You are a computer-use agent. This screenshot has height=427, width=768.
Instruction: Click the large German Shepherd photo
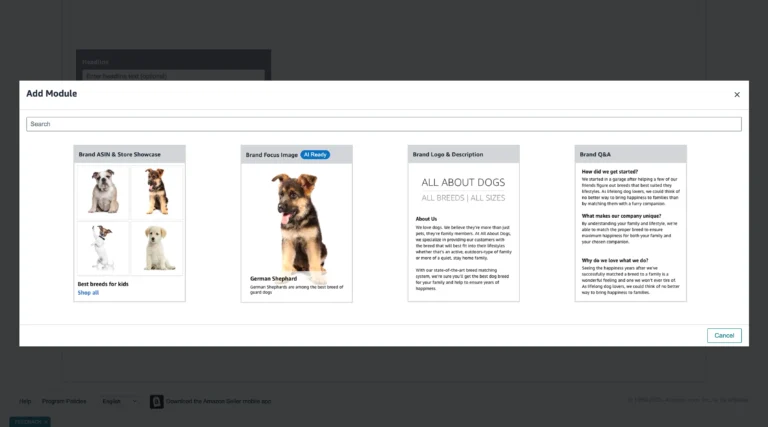[296, 220]
